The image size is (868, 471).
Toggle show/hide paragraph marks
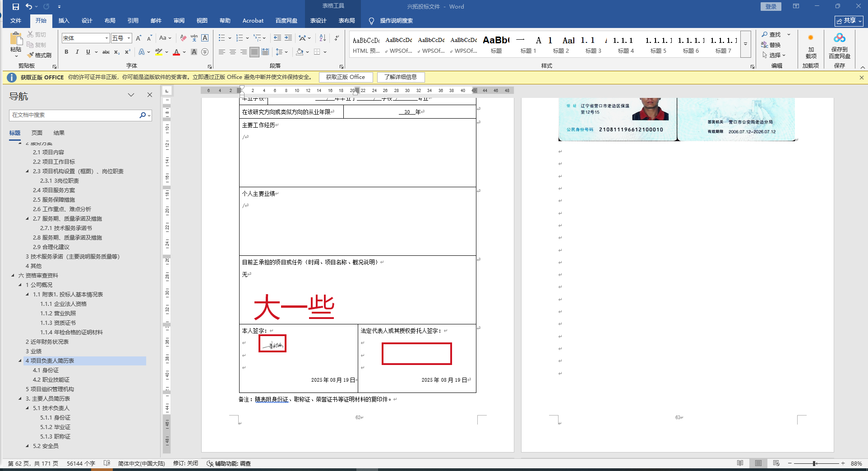coord(337,38)
